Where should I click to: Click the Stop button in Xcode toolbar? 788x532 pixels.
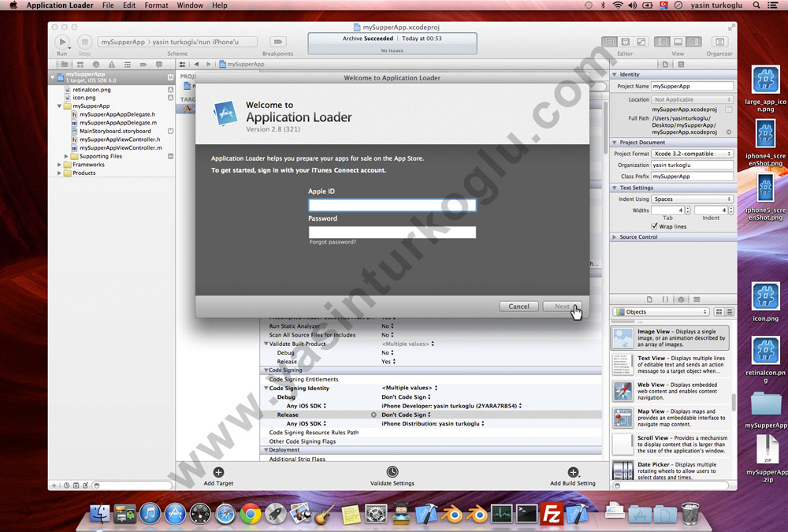[84, 42]
